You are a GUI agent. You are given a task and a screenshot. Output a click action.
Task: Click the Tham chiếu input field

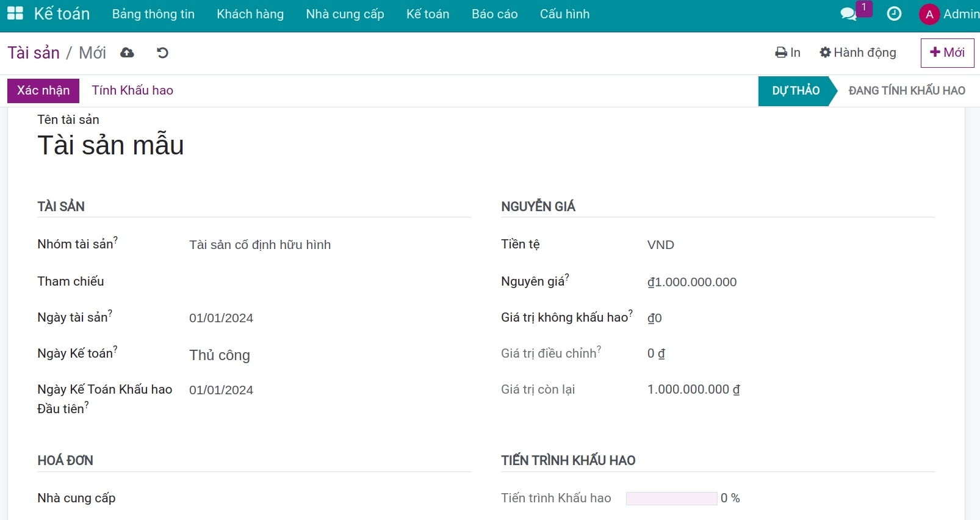(x=330, y=281)
